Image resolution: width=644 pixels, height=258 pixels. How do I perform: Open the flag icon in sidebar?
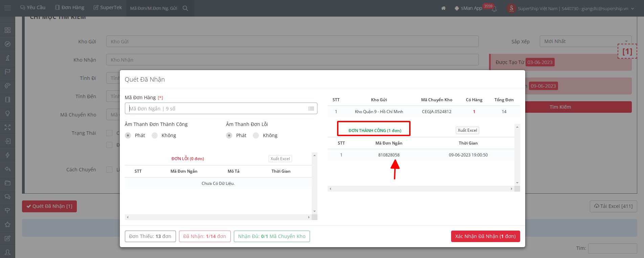coord(7,72)
